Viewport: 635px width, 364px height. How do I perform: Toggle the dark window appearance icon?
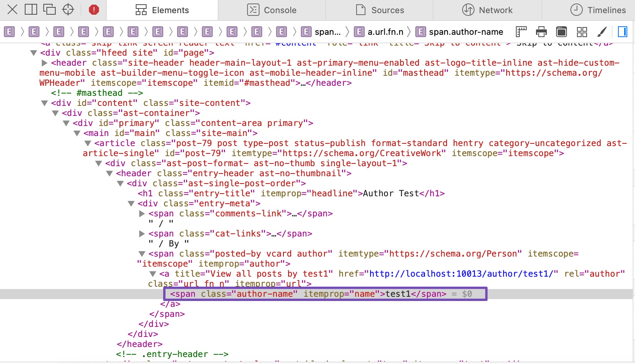click(562, 32)
